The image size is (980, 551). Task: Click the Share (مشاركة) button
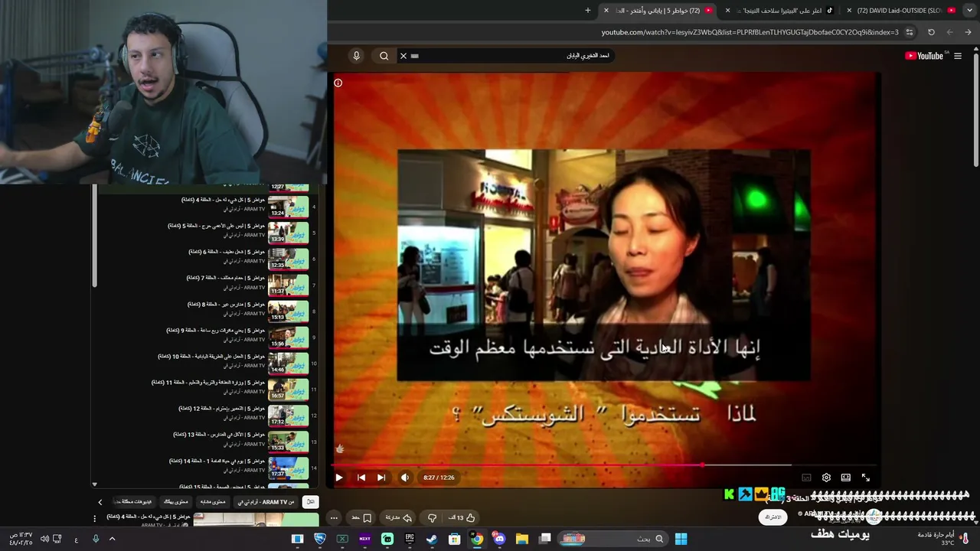pos(398,518)
